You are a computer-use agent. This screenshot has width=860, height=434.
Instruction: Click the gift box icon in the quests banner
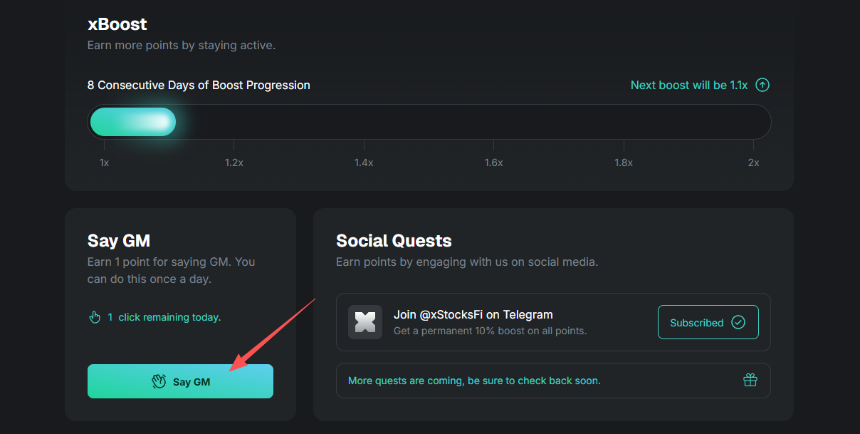[x=750, y=380]
